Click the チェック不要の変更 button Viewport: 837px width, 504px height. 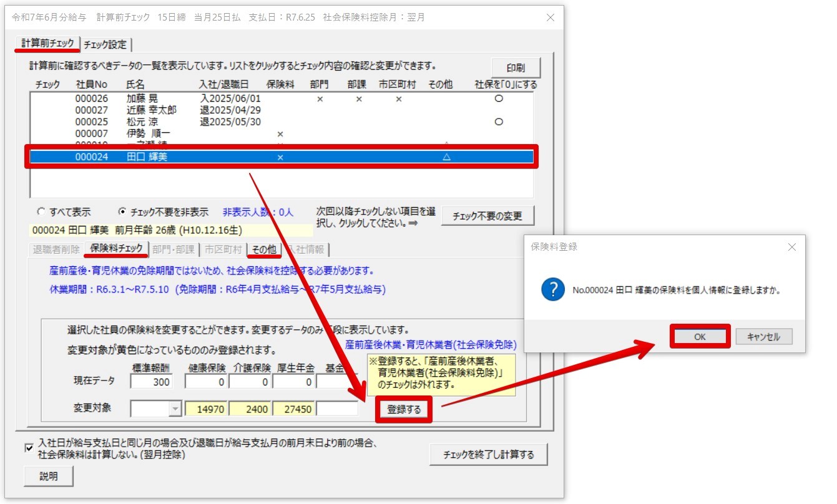click(x=489, y=215)
